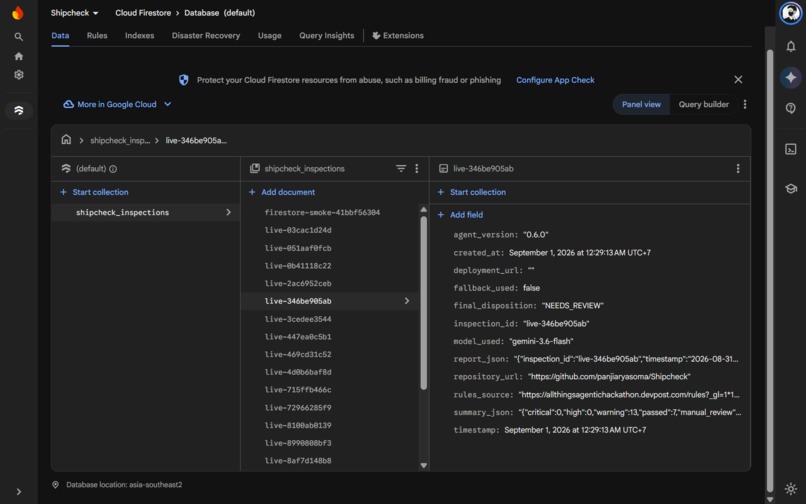
Task: Toggle light/dark theme sun icon
Action: pyautogui.click(x=791, y=489)
